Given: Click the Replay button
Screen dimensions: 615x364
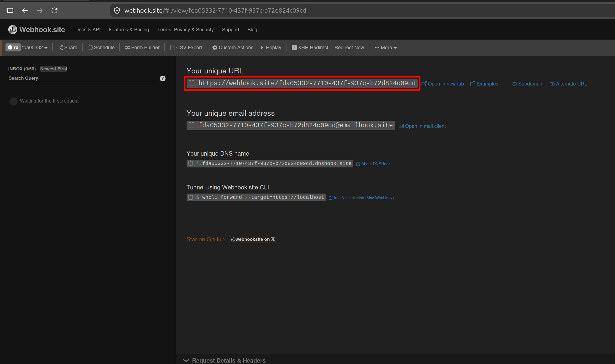Looking at the screenshot, I should point(271,48).
